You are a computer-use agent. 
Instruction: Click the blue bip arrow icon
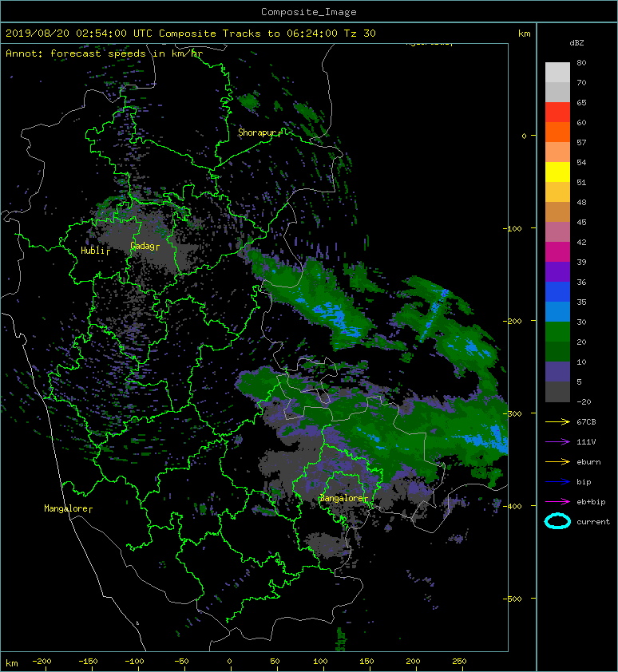point(557,482)
